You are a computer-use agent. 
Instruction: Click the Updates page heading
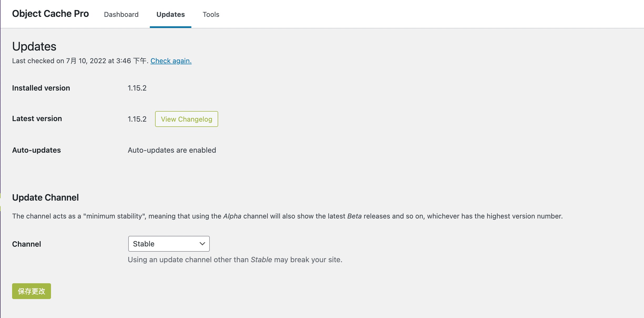(34, 47)
